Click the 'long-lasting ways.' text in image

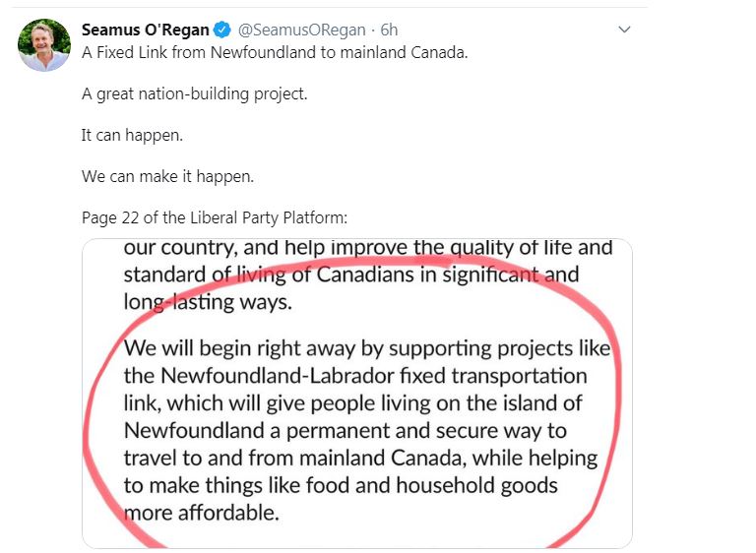(x=208, y=302)
